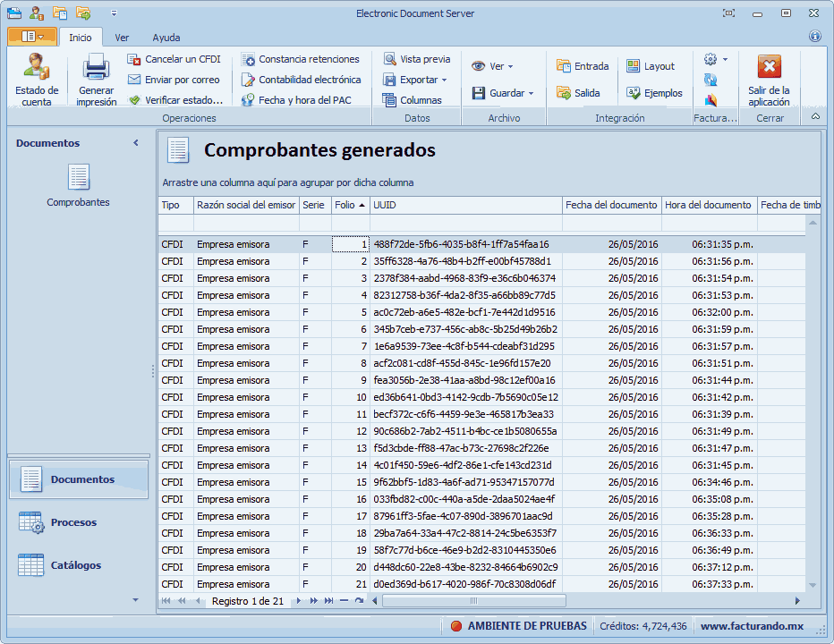Collapse the Documentos side panel
Screen dimensions: 834x644
point(136,143)
